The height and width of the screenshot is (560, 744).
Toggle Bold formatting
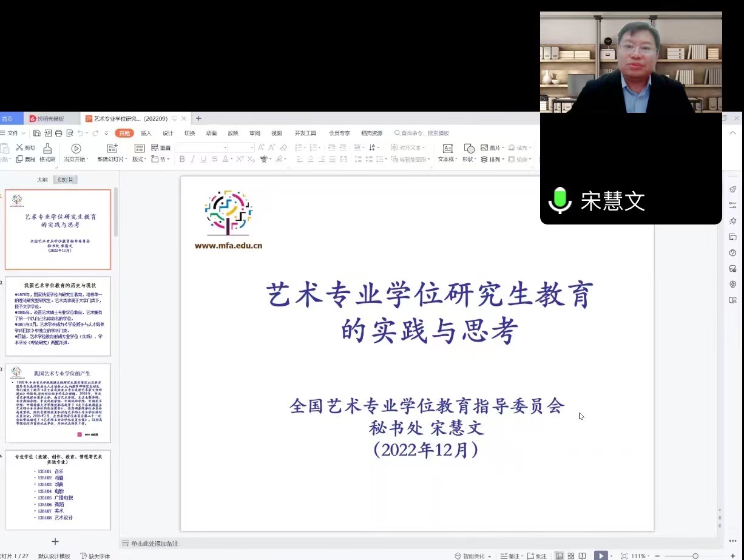point(182,159)
